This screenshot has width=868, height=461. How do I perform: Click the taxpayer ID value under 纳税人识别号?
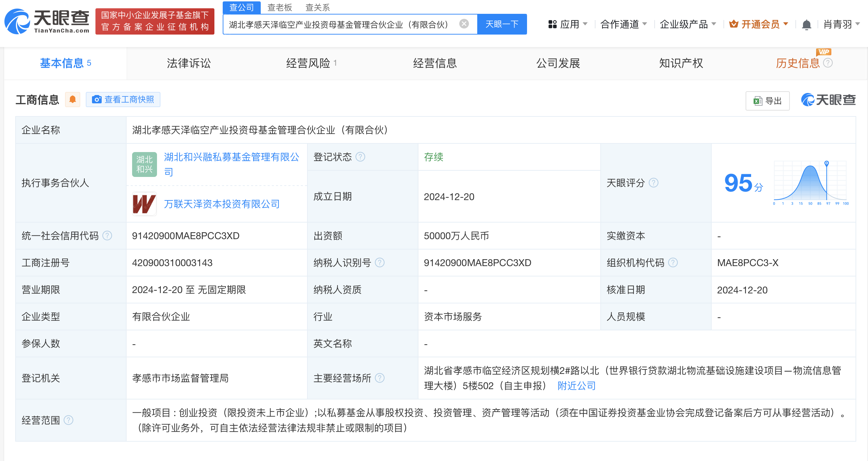(x=478, y=263)
